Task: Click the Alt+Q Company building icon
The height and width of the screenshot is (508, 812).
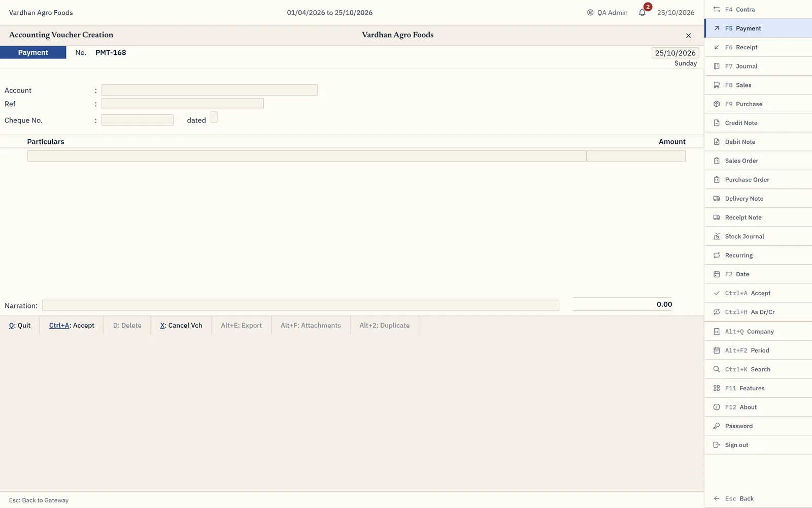Action: [717, 332]
